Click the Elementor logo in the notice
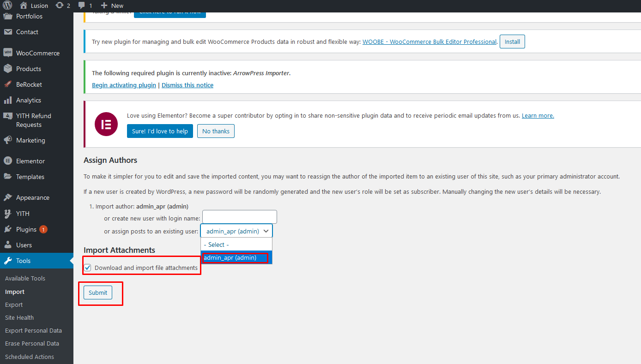 coord(106,125)
